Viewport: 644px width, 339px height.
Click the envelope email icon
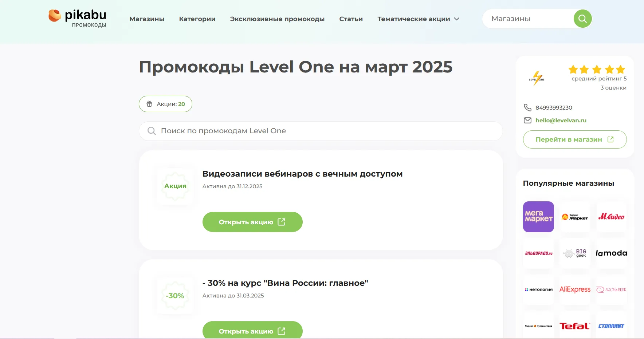click(527, 120)
